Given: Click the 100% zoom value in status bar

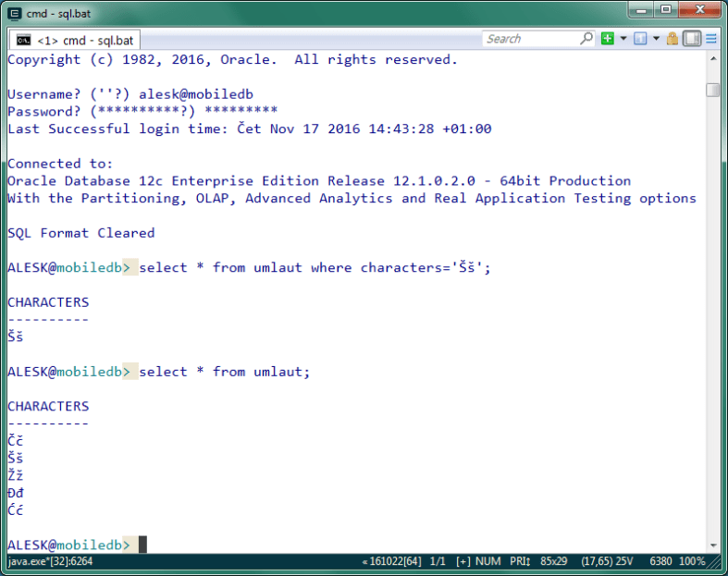Looking at the screenshot, I should tap(694, 561).
